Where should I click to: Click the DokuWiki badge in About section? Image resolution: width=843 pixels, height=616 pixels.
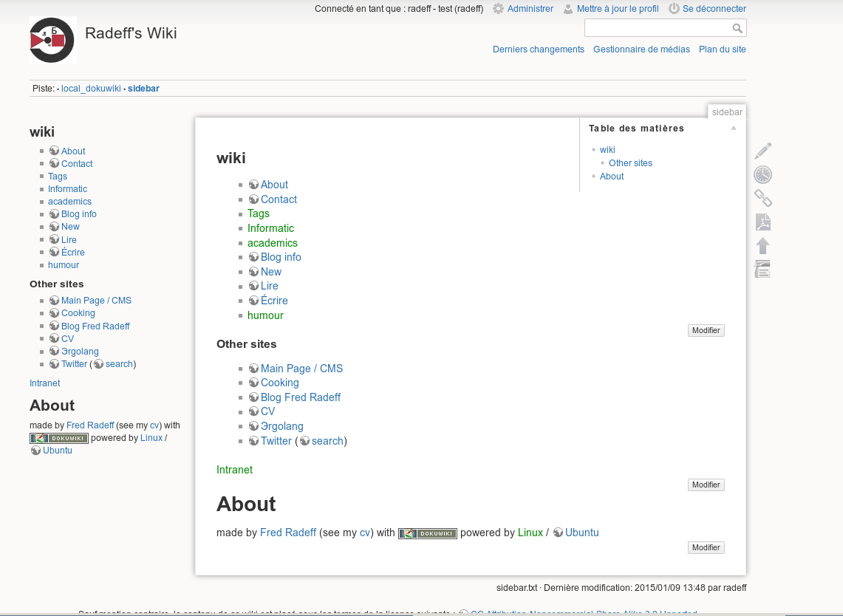428,533
